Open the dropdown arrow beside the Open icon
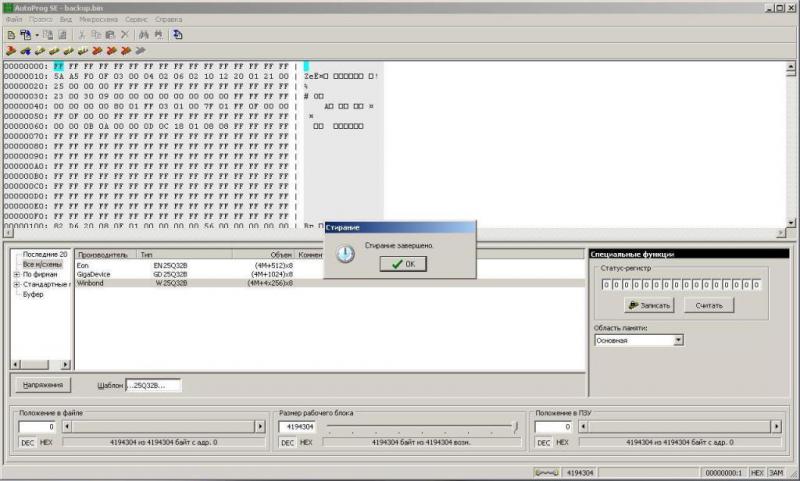The height and width of the screenshot is (481, 800). (37, 35)
